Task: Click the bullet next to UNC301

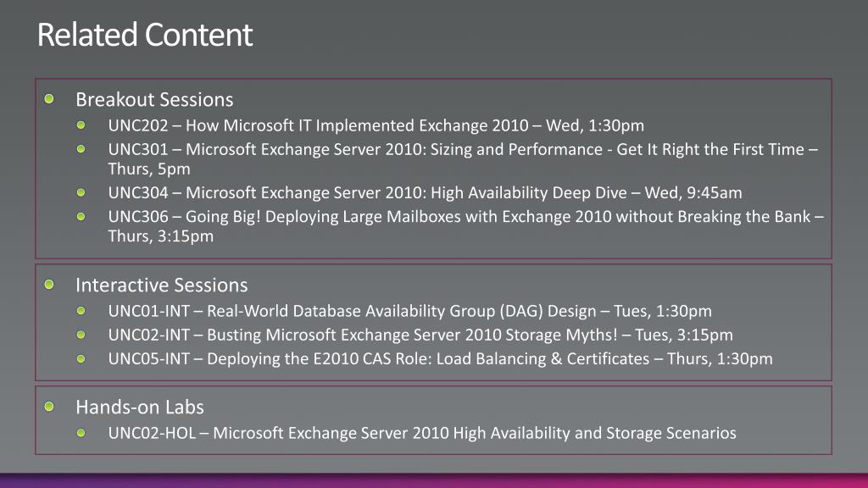Action: point(81,149)
